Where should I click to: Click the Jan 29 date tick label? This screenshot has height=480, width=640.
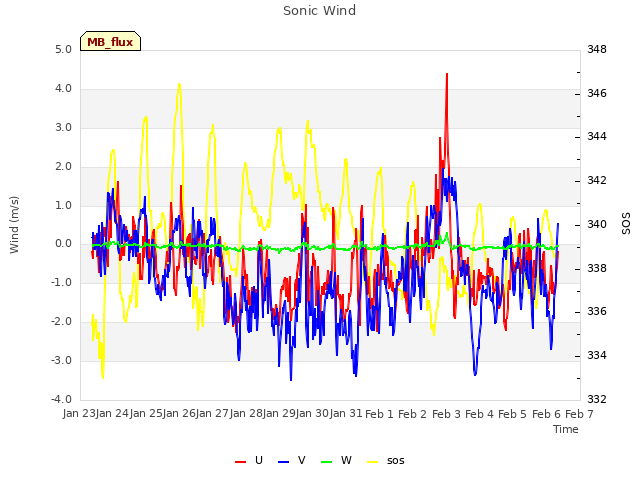pyautogui.click(x=280, y=413)
